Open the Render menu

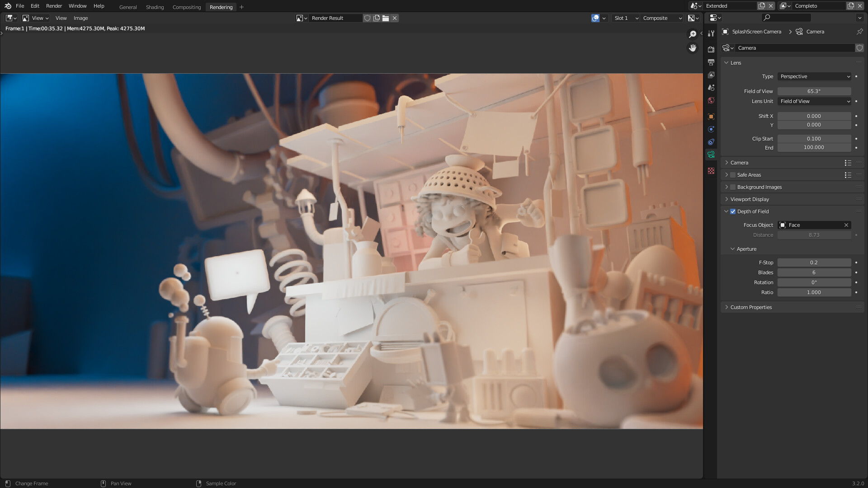click(x=54, y=6)
